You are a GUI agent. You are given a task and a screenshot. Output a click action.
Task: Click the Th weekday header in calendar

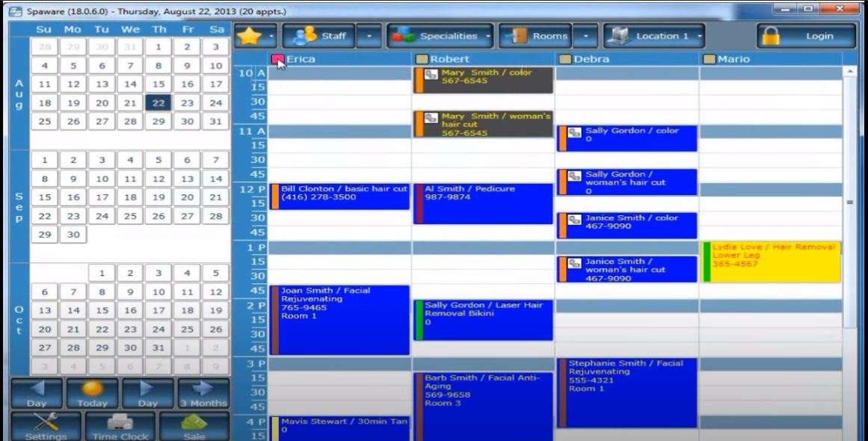[x=159, y=30]
